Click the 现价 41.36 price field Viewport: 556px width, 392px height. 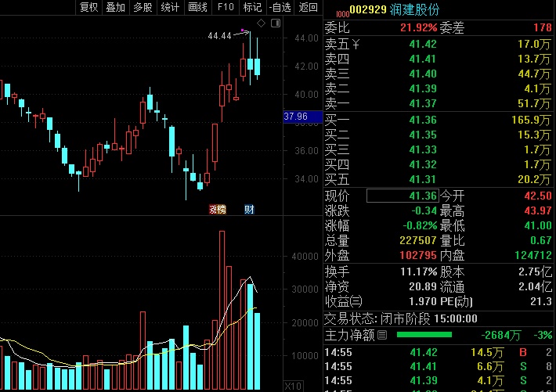coord(403,196)
